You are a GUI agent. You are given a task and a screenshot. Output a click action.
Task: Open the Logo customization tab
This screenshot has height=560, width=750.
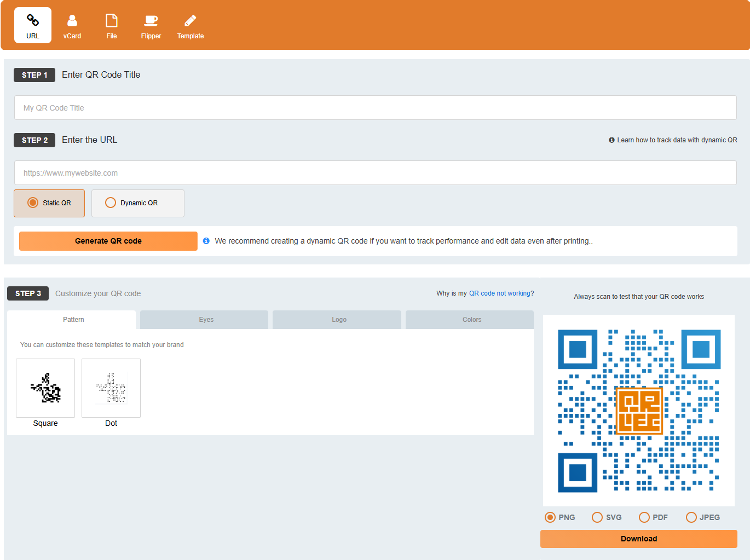(339, 320)
